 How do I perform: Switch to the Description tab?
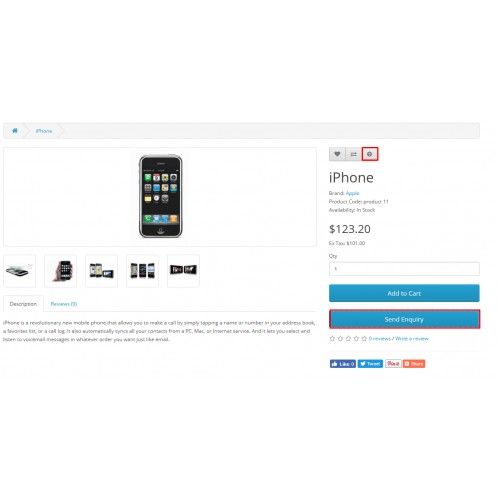click(23, 304)
